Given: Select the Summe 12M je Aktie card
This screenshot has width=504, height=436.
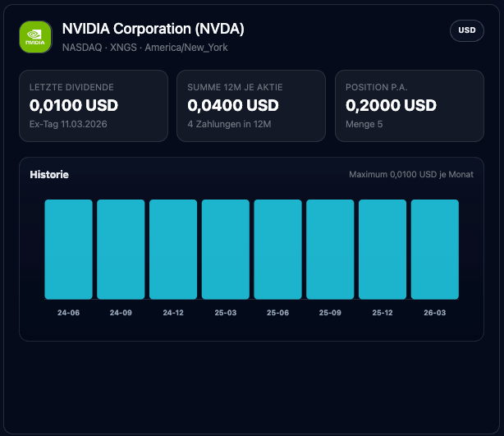Looking at the screenshot, I should pyautogui.click(x=251, y=106).
